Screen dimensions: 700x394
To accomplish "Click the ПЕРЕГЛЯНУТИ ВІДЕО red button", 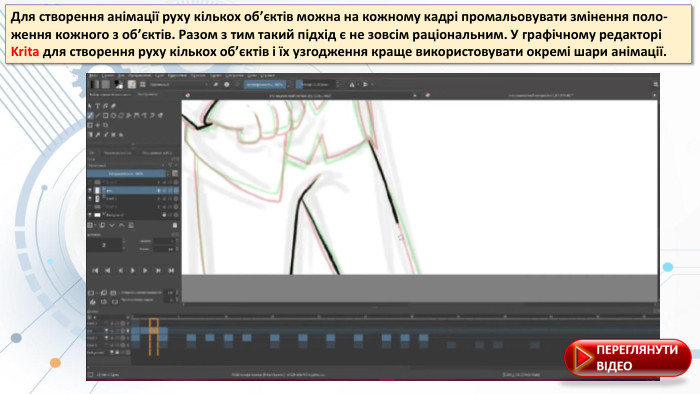I will (x=628, y=357).
